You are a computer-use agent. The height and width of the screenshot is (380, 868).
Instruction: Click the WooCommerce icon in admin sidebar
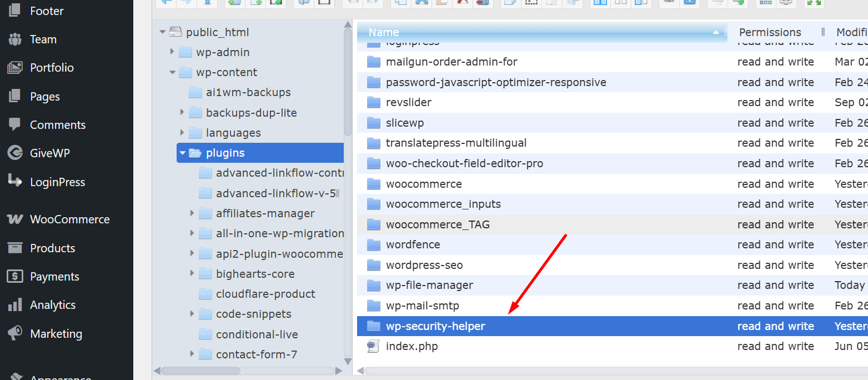tap(15, 219)
